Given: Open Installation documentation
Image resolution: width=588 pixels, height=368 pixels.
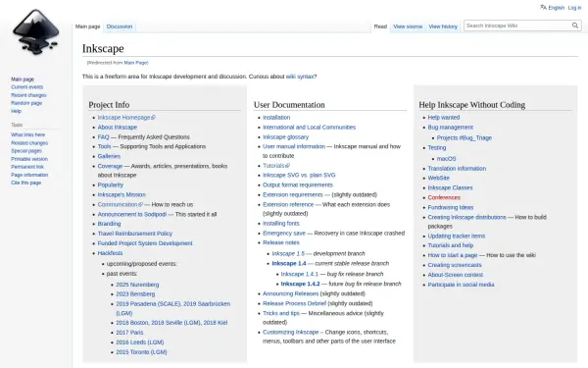Looking at the screenshot, I should (276, 118).
